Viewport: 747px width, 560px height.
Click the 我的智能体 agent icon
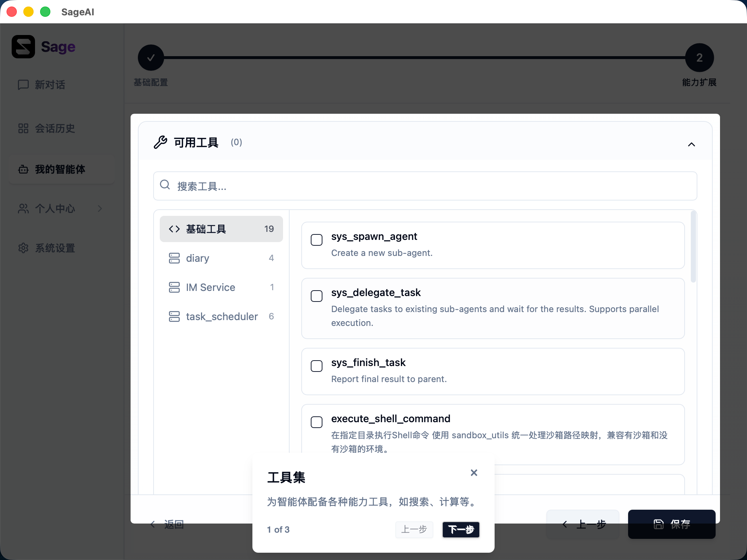click(x=23, y=169)
